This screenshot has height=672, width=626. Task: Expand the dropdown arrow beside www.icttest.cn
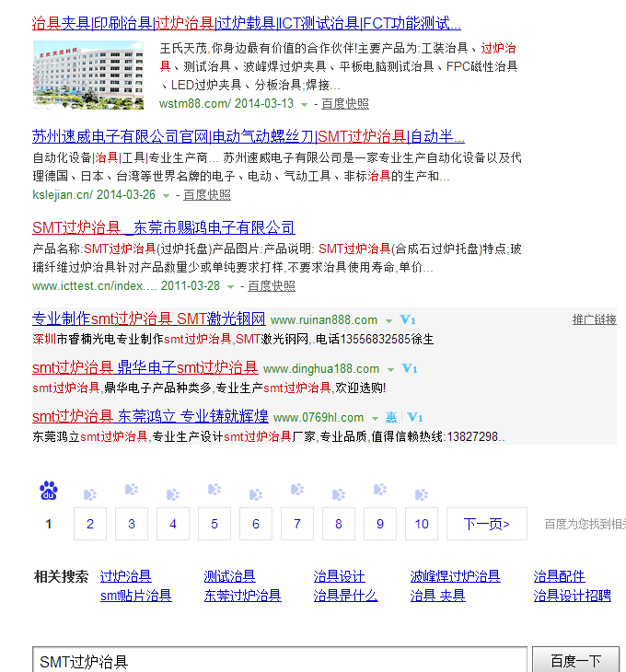(230, 286)
